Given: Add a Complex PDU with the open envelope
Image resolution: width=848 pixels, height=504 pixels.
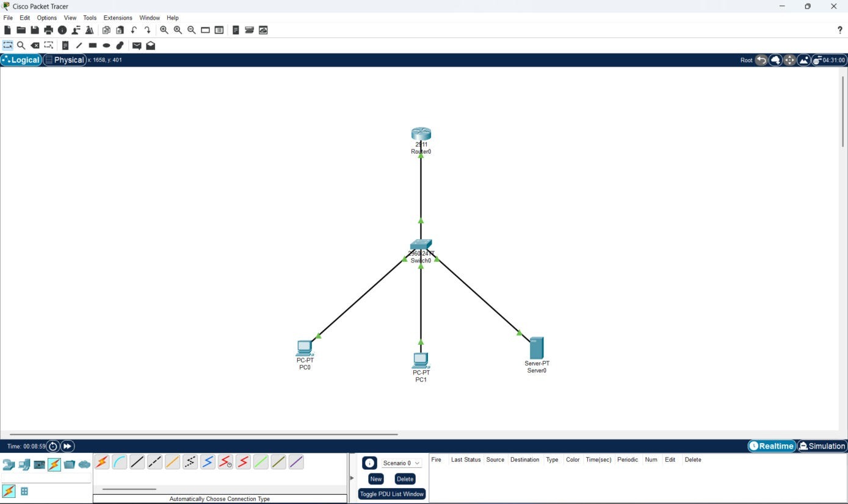Looking at the screenshot, I should (150, 45).
